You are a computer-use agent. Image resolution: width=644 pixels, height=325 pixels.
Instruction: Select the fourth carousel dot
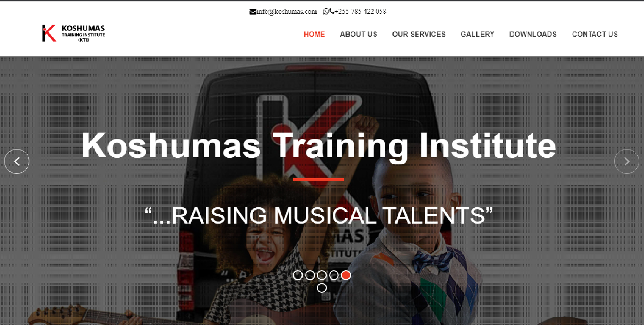point(334,275)
